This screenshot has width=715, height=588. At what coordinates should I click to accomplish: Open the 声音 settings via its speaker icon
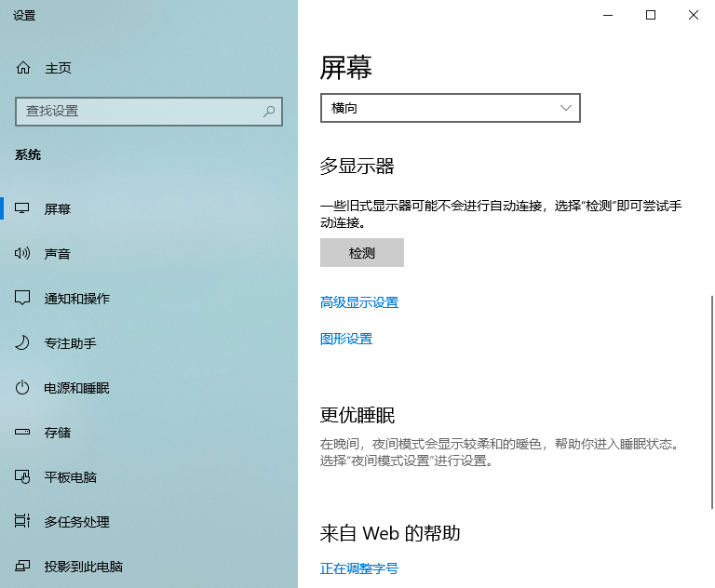[23, 254]
